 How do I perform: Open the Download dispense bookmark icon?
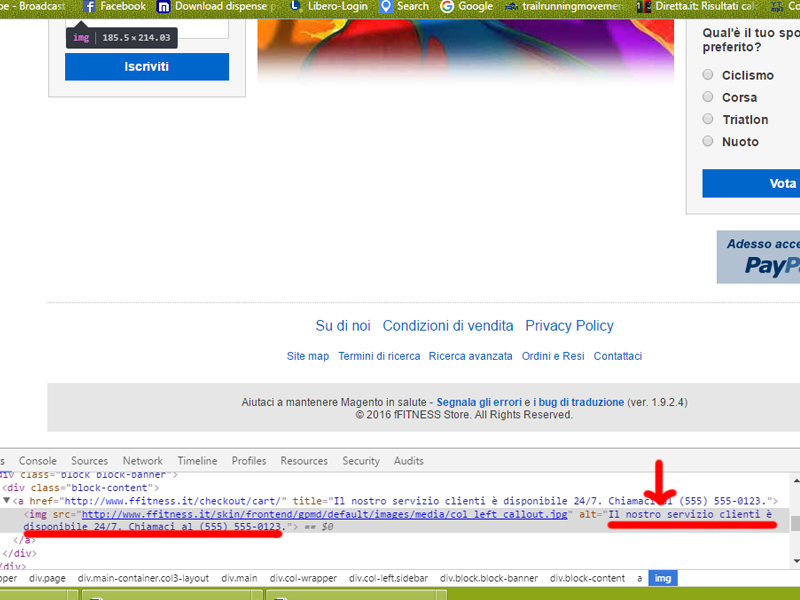click(164, 6)
